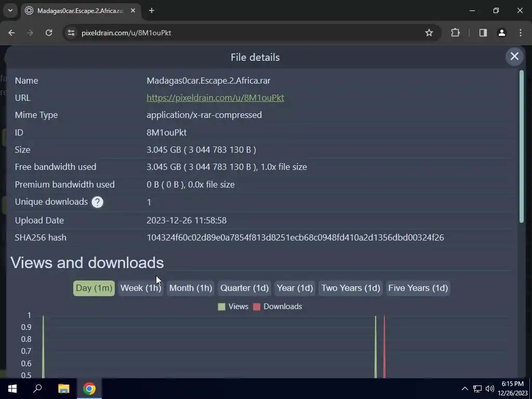Select the Two Years (1d) range
The height and width of the screenshot is (399, 532).
[351, 288]
